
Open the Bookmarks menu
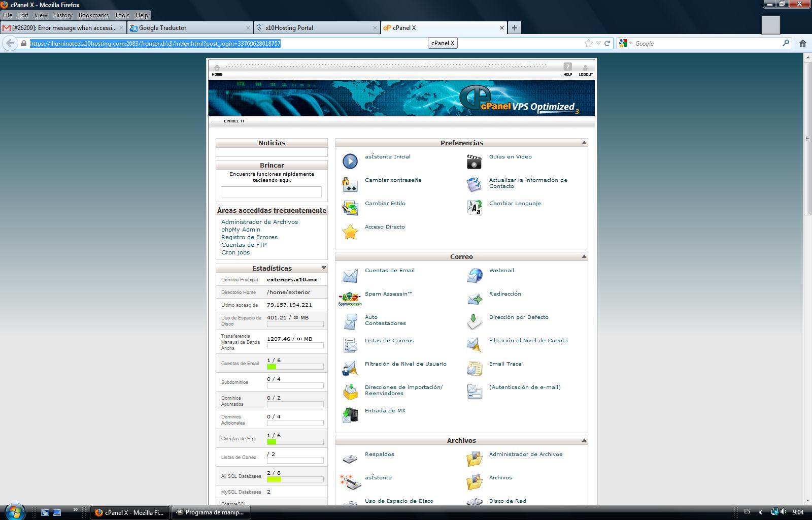(93, 15)
